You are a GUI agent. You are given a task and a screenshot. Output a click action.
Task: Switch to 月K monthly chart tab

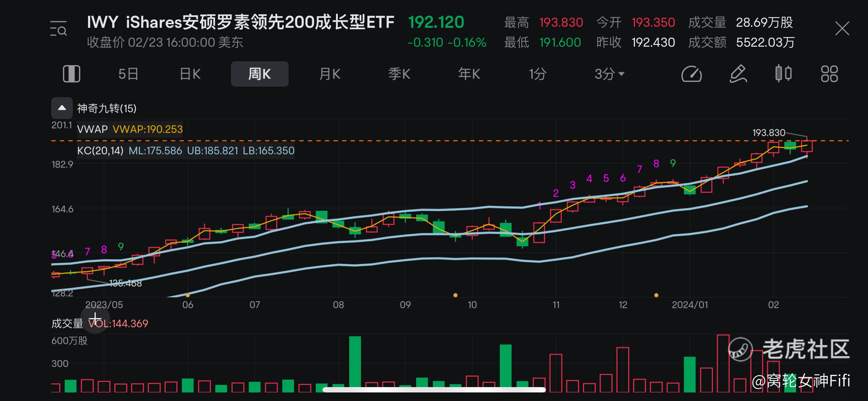(x=330, y=74)
